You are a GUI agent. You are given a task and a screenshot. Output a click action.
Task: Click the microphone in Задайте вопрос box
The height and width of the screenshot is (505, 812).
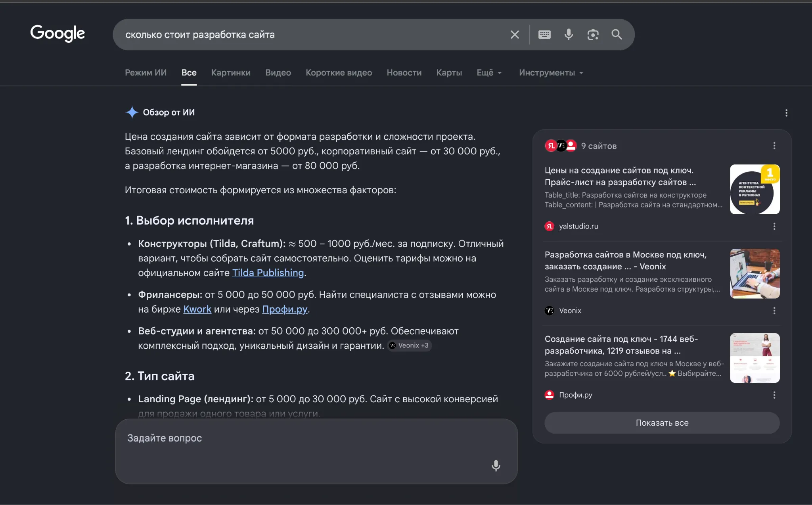(x=496, y=465)
